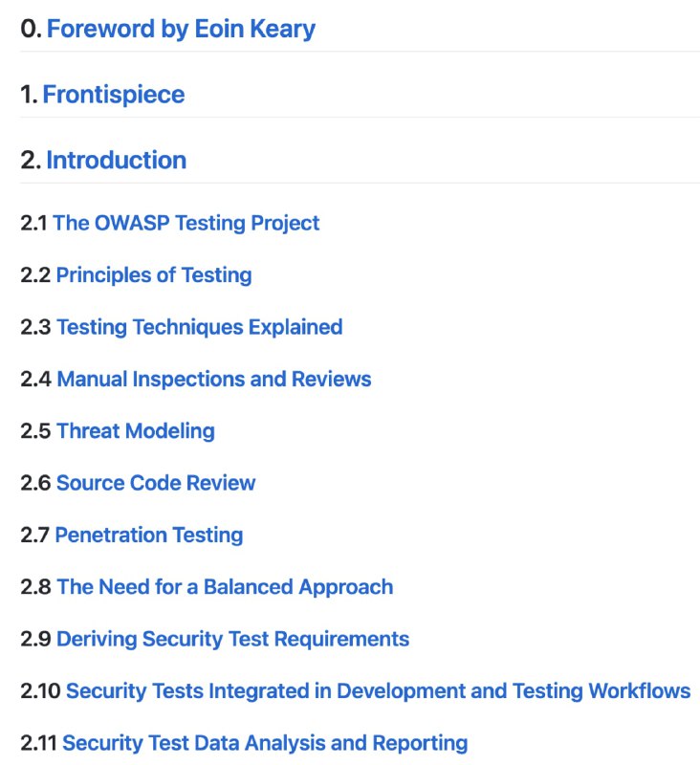The image size is (700, 765).
Task: Select the Threat Modeling link
Action: [136, 430]
